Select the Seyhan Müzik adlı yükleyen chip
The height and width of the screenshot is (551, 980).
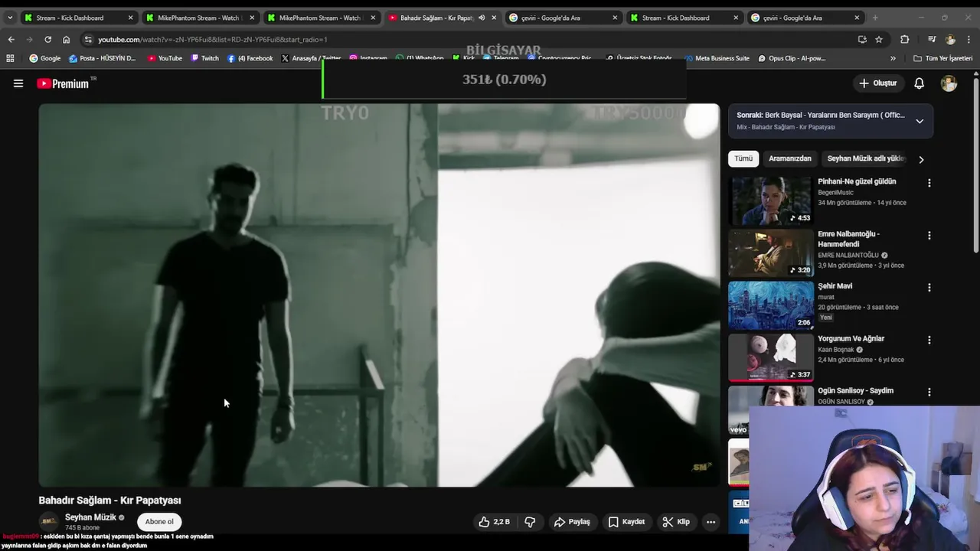866,158
